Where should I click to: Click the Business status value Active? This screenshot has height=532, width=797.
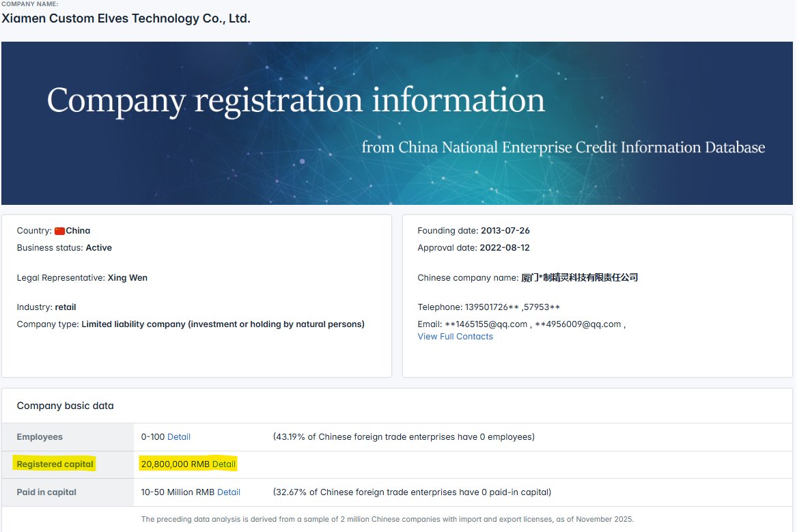pos(98,248)
